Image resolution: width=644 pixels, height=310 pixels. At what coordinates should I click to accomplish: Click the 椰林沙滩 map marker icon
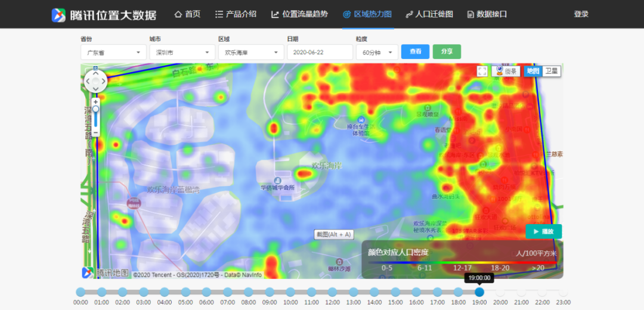pos(339,262)
